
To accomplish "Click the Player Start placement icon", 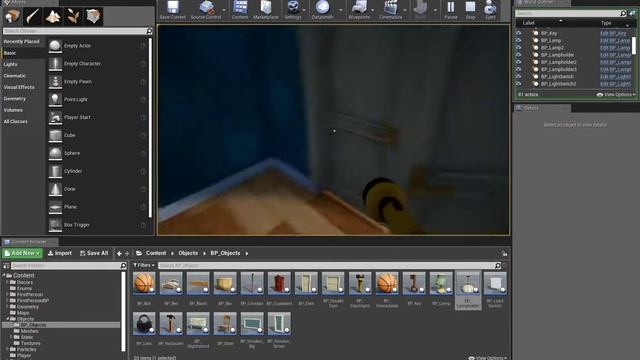I will 55,118.
